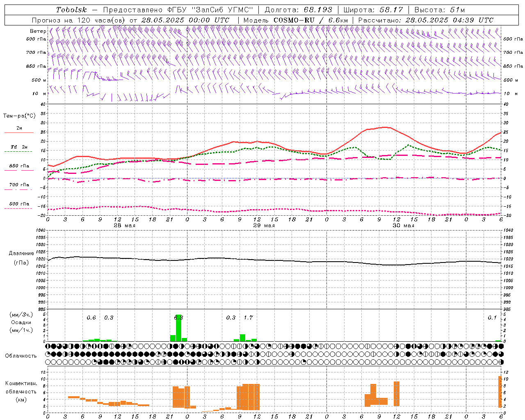Click the "Ветер" wind panel label
This screenshot has height=420, width=525.
(x=38, y=31)
